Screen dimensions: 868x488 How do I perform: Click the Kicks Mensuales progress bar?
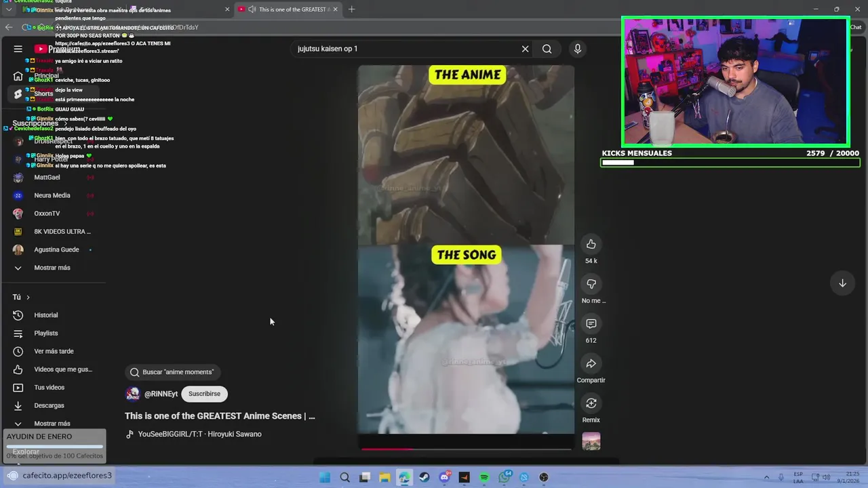730,163
